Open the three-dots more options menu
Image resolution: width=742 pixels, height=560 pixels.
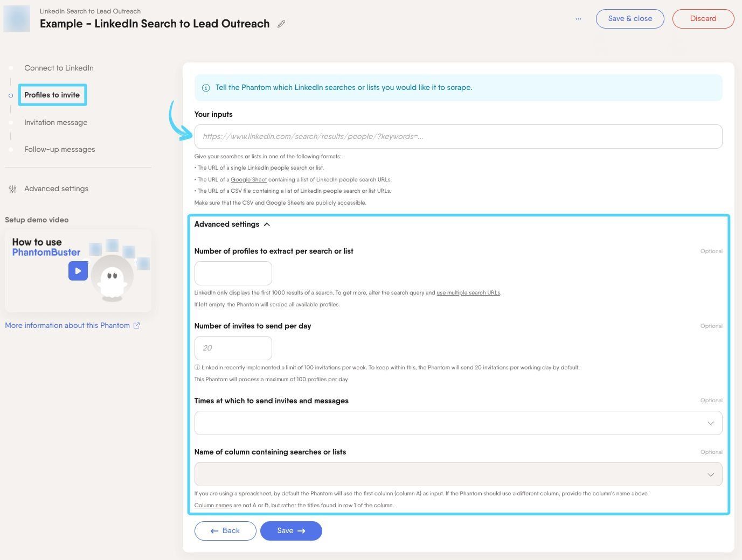click(578, 18)
